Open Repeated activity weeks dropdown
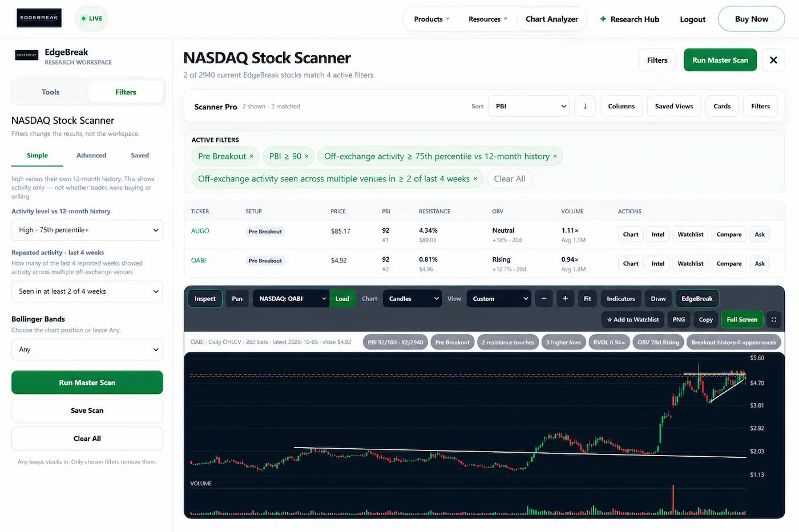 click(x=87, y=291)
